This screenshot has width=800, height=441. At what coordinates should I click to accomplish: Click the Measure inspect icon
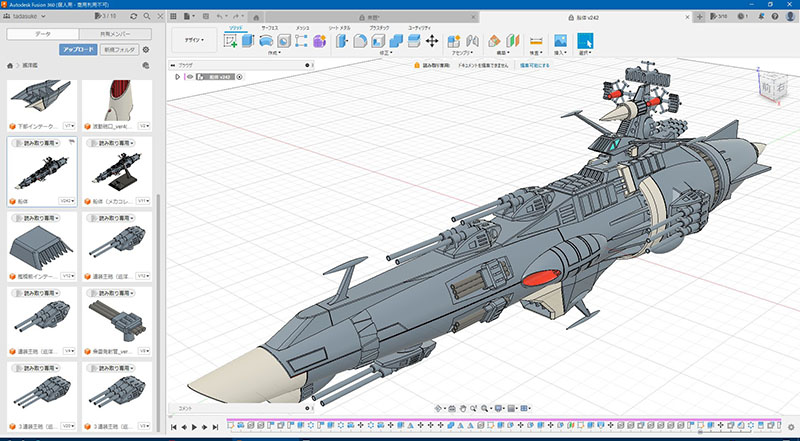536,41
